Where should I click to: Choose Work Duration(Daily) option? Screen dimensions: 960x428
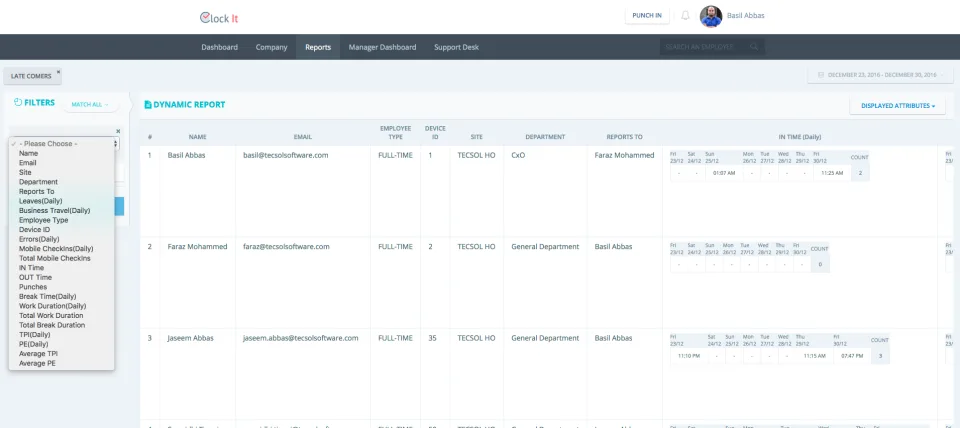point(61,306)
